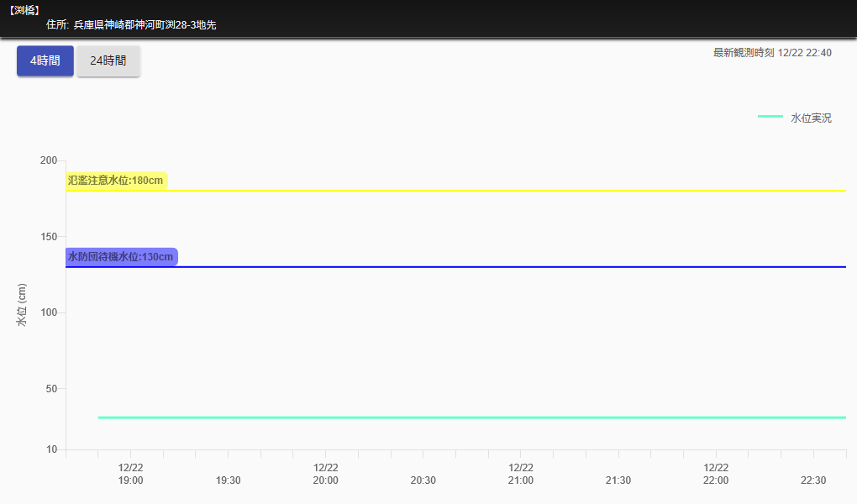Click the blue standby threshold line
This screenshot has width=857, height=504.
pos(504,267)
